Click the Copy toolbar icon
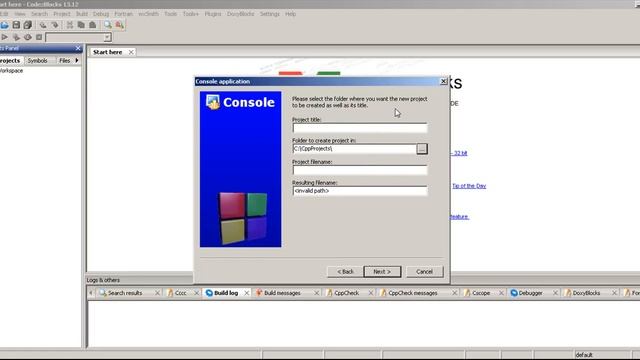The width and height of the screenshot is (640, 360). click(81, 25)
